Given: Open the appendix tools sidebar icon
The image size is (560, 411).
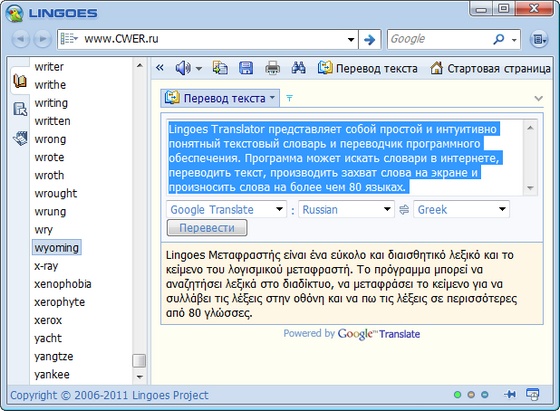Looking at the screenshot, I should pyautogui.click(x=20, y=138).
